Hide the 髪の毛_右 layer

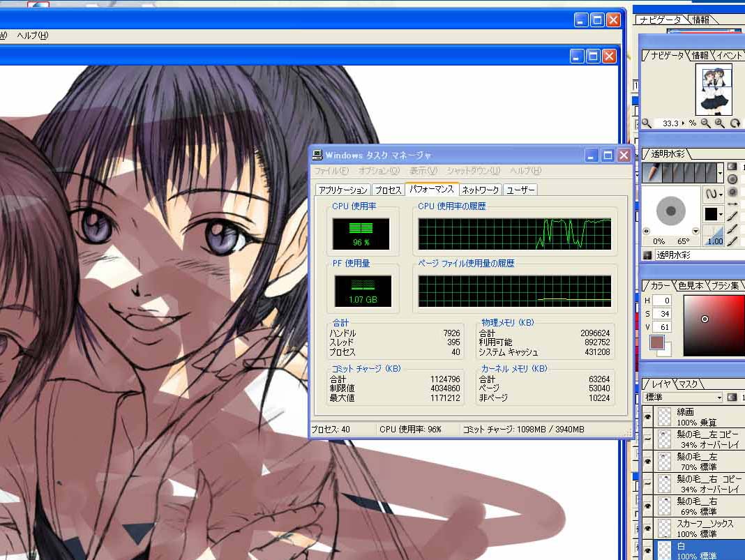(x=647, y=506)
